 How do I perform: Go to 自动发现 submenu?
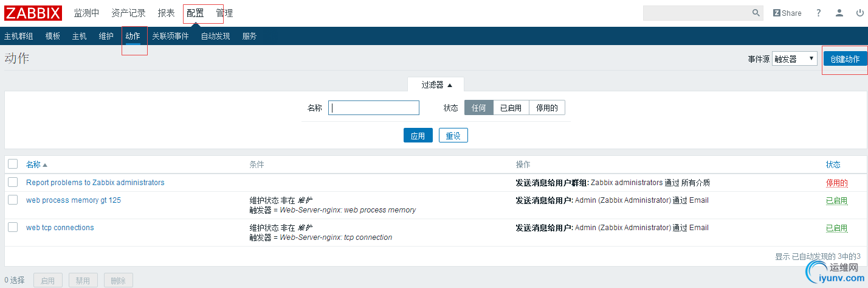pyautogui.click(x=215, y=36)
